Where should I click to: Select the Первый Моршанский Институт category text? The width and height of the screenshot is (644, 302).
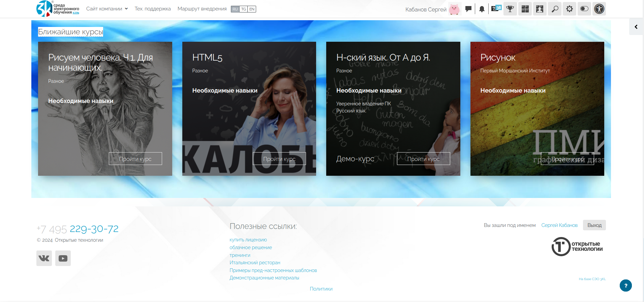coord(515,71)
